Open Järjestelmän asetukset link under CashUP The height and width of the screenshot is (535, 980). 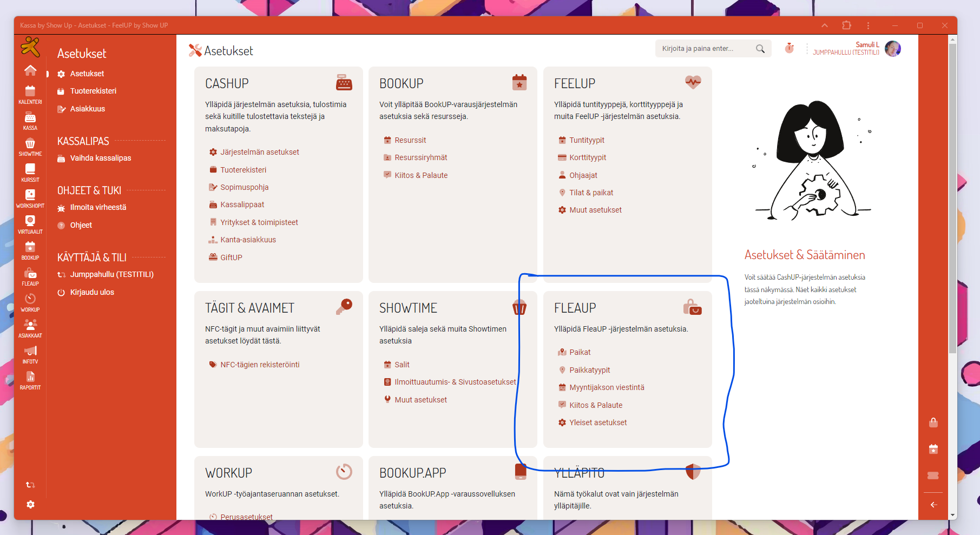point(259,152)
